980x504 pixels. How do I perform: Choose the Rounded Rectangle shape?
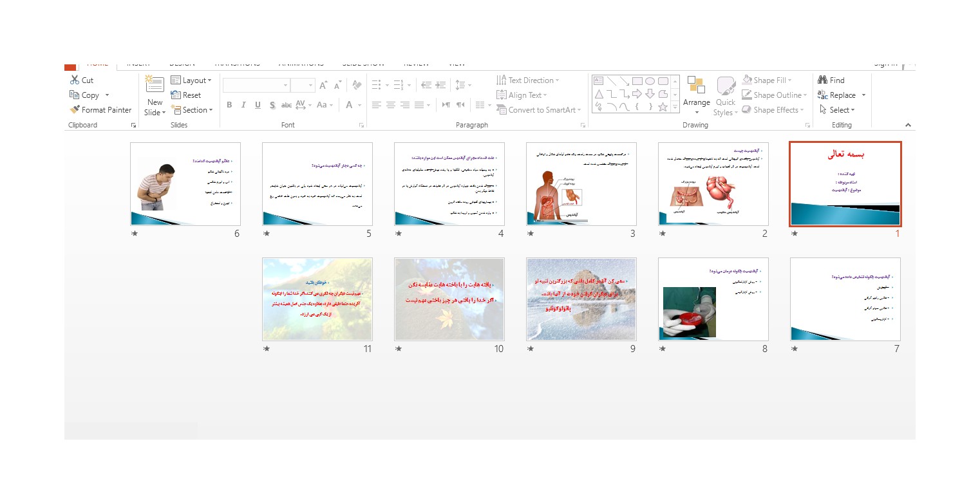pyautogui.click(x=663, y=81)
